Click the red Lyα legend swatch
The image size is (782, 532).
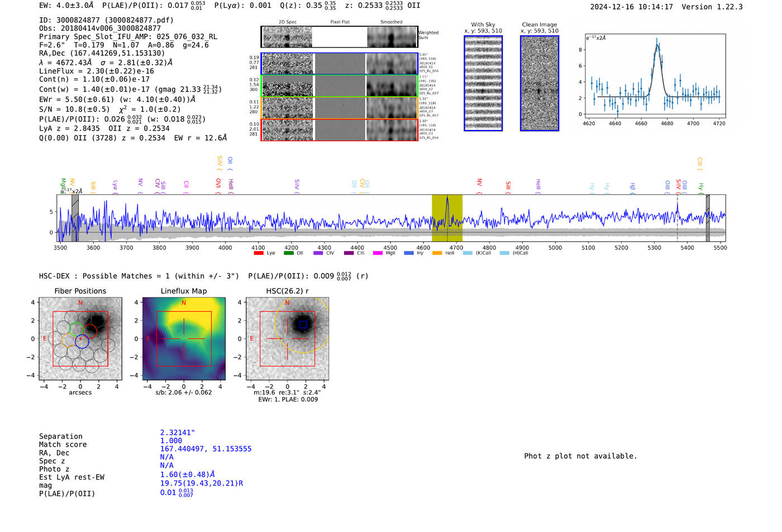tap(258, 253)
